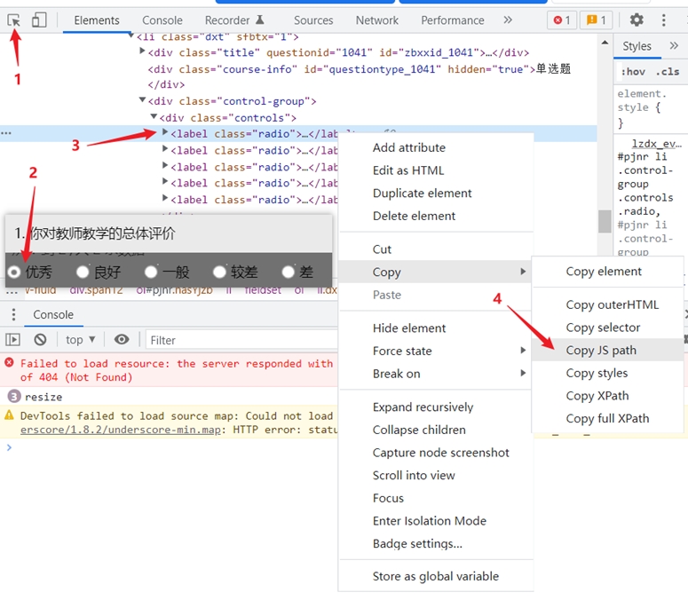Click the warning triangle icon in the console
Screen dimensions: 688x616
click(x=9, y=415)
